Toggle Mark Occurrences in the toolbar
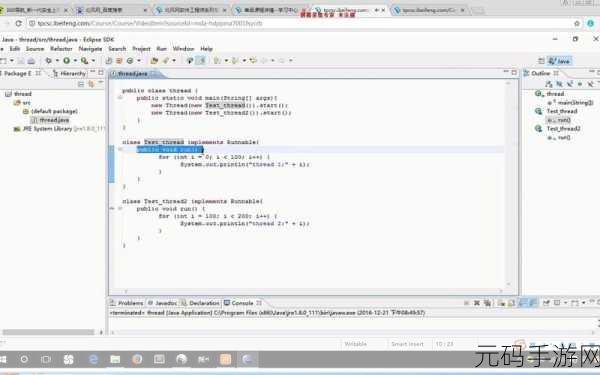 click(201, 60)
